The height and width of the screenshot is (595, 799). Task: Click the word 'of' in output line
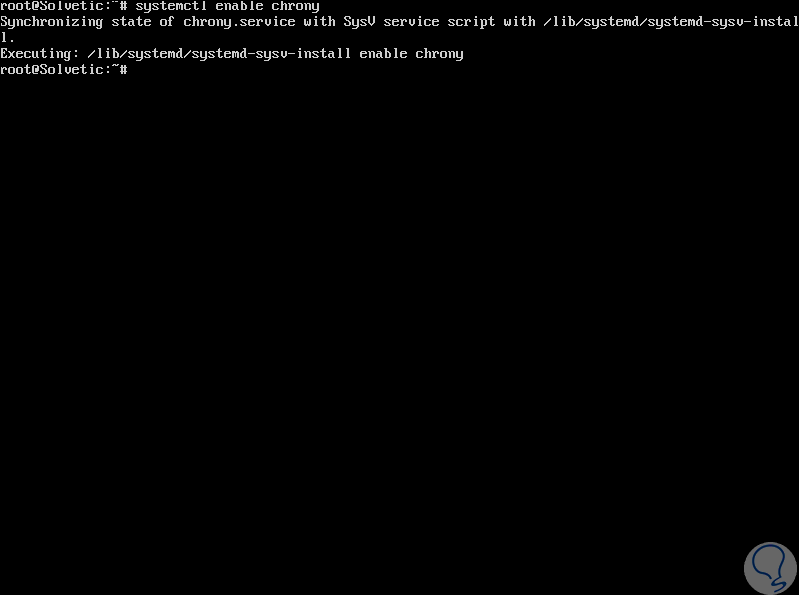click(167, 22)
